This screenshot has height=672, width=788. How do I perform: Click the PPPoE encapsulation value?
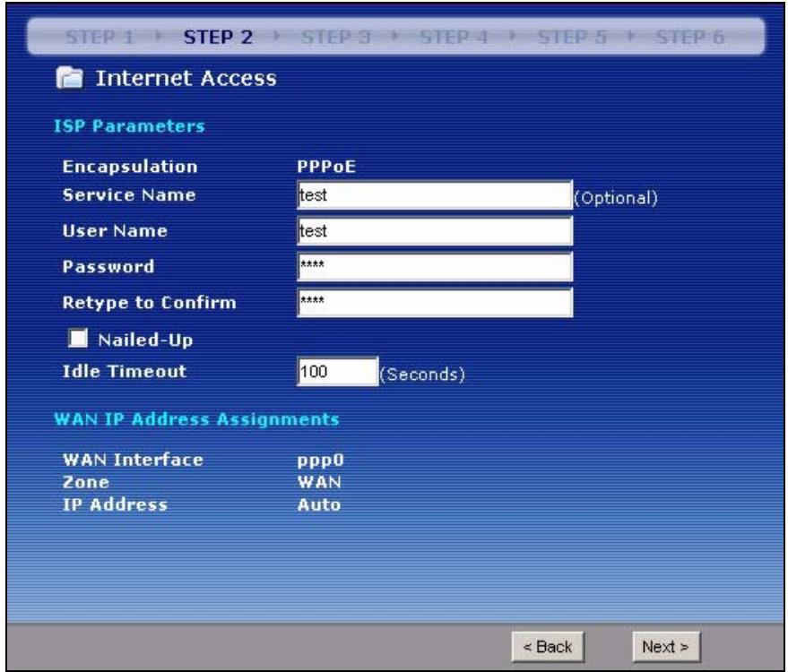(x=326, y=167)
